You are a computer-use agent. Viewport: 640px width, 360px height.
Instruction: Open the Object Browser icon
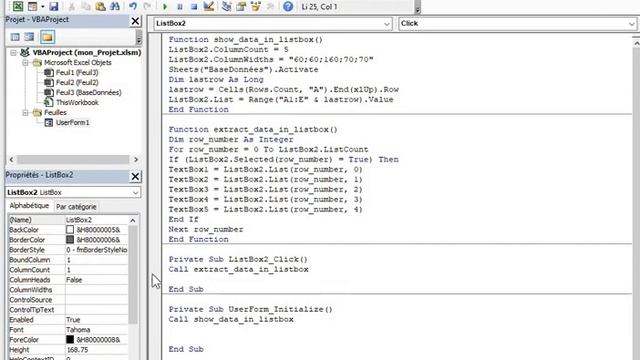click(x=256, y=6)
